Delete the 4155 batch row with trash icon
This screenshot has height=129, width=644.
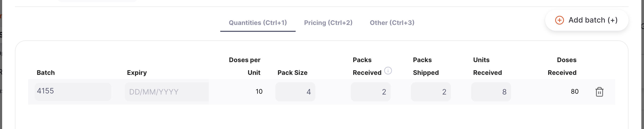coord(599,92)
